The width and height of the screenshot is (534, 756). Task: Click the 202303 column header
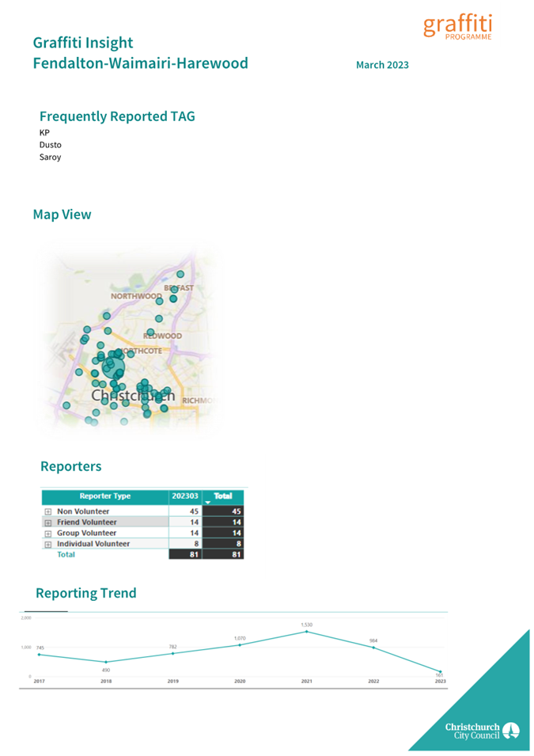(185, 496)
